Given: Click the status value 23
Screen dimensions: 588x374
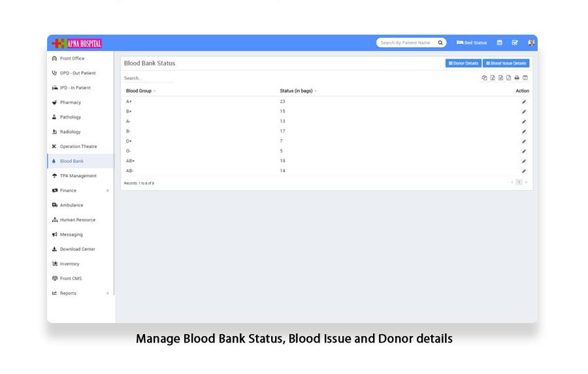Looking at the screenshot, I should pyautogui.click(x=282, y=101).
